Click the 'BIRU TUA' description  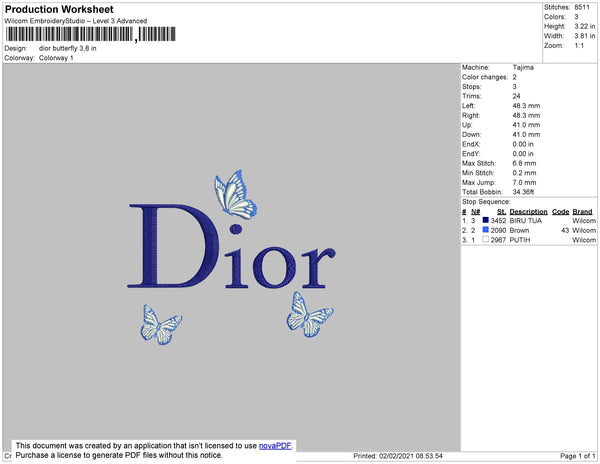(x=525, y=221)
